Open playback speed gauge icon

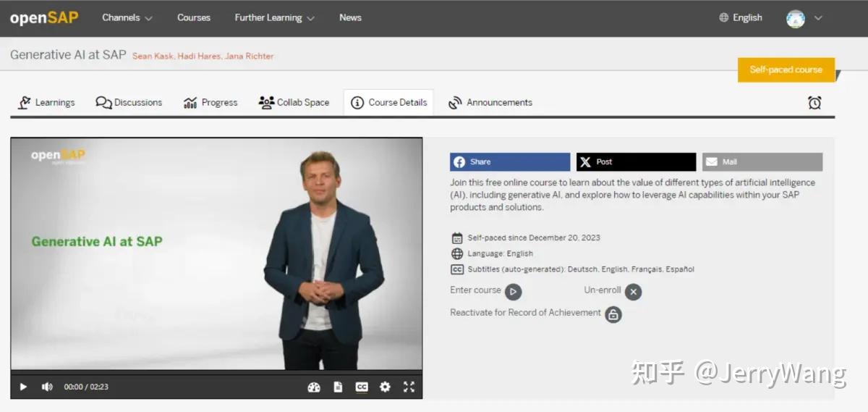[314, 387]
